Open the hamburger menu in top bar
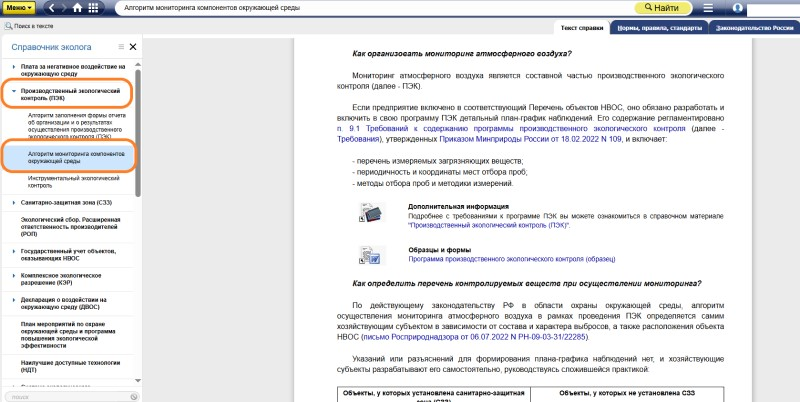This screenshot has height=402, width=800. tap(708, 8)
